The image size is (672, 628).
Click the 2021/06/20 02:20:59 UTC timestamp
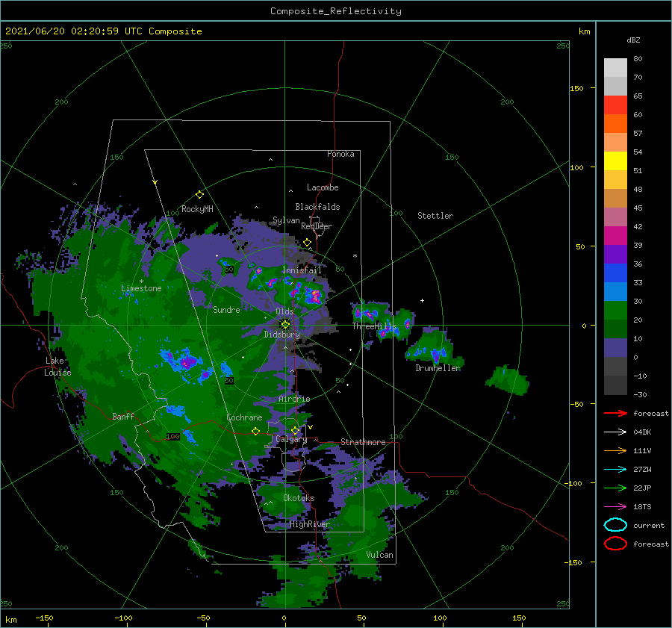point(73,31)
